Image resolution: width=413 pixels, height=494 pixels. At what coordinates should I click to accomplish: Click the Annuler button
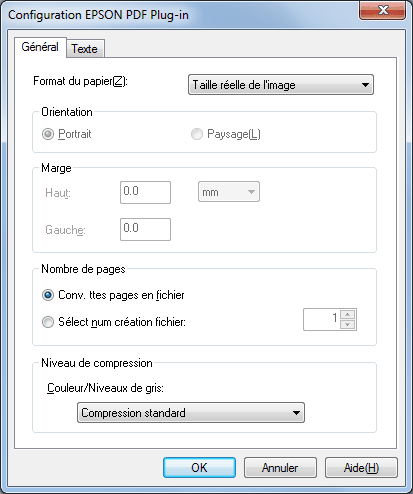(280, 467)
